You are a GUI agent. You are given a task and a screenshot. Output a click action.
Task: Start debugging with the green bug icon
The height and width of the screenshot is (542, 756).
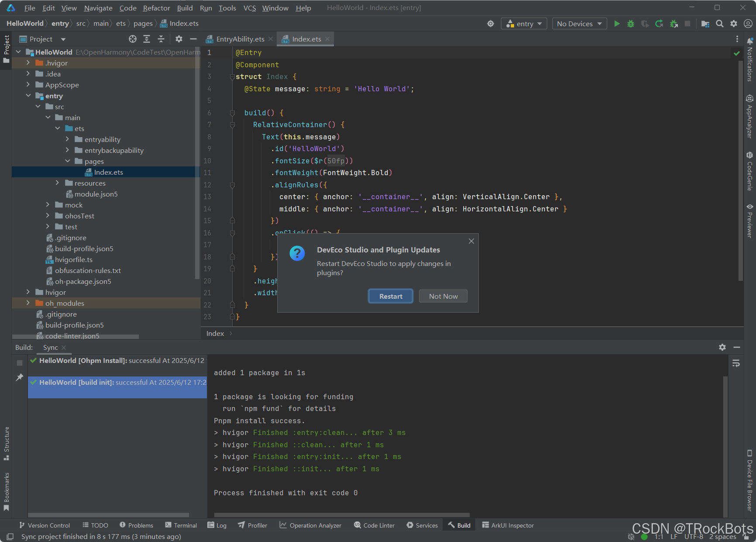point(631,24)
